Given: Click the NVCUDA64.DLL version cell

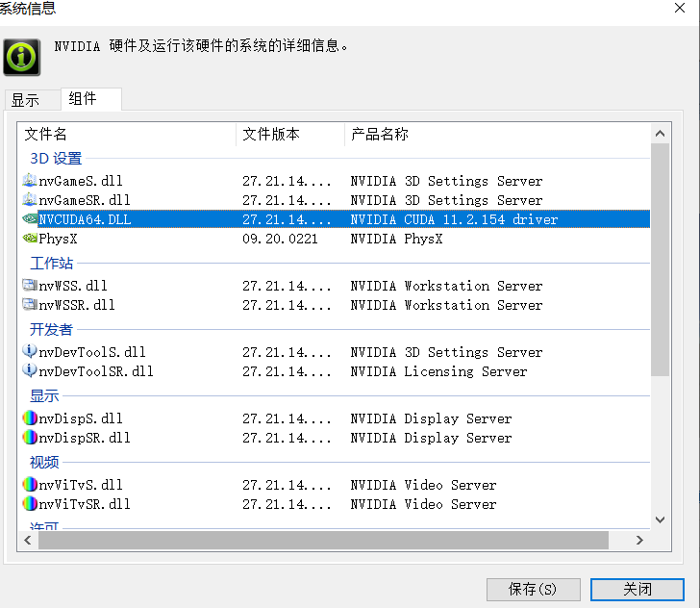Looking at the screenshot, I should coord(287,219).
